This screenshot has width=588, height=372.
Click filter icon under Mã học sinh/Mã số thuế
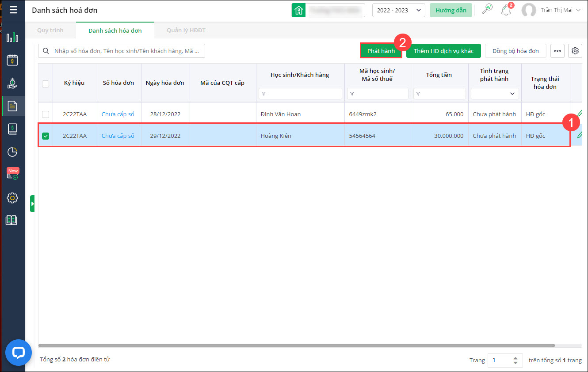coord(352,94)
